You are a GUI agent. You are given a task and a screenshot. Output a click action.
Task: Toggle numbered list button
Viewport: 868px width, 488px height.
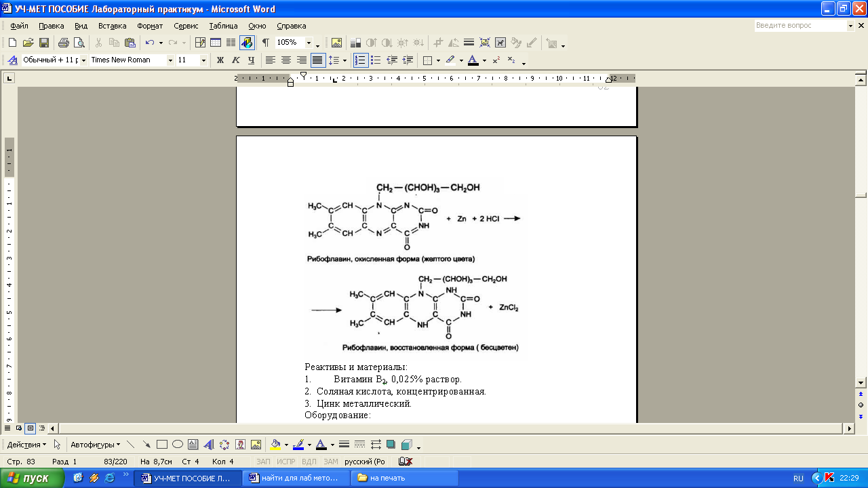pos(360,60)
